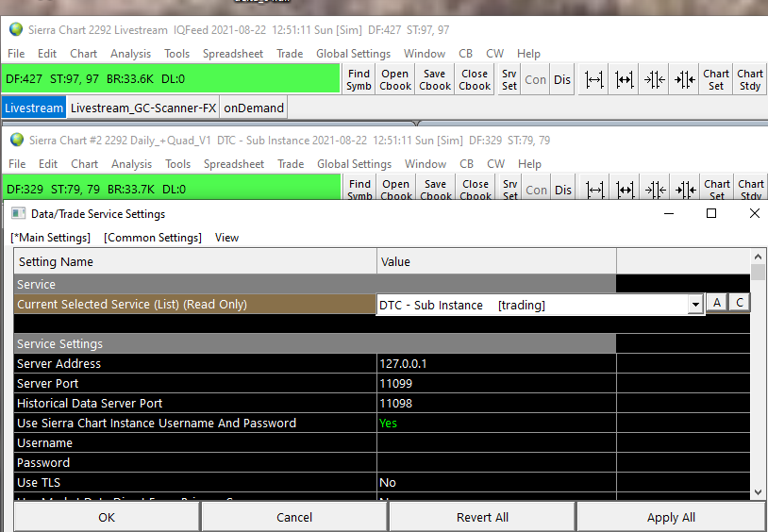Click the empty Username value field
The height and width of the screenshot is (532, 768).
tap(496, 442)
